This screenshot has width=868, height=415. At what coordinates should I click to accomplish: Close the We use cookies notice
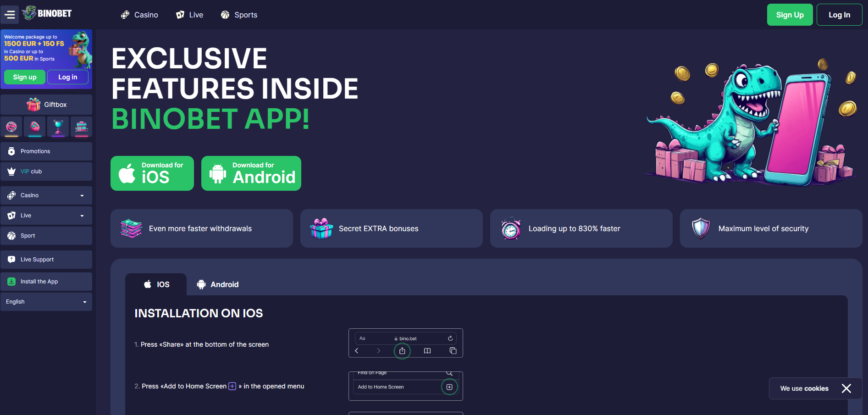coord(846,388)
